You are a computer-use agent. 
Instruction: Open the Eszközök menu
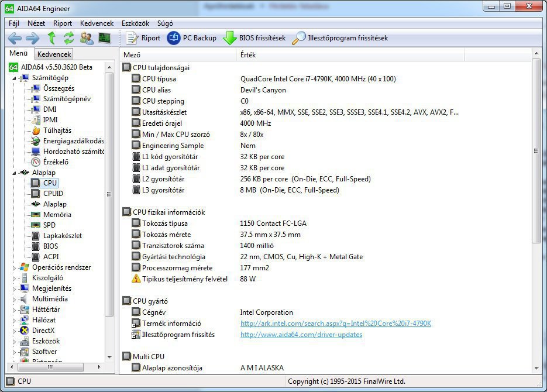135,23
